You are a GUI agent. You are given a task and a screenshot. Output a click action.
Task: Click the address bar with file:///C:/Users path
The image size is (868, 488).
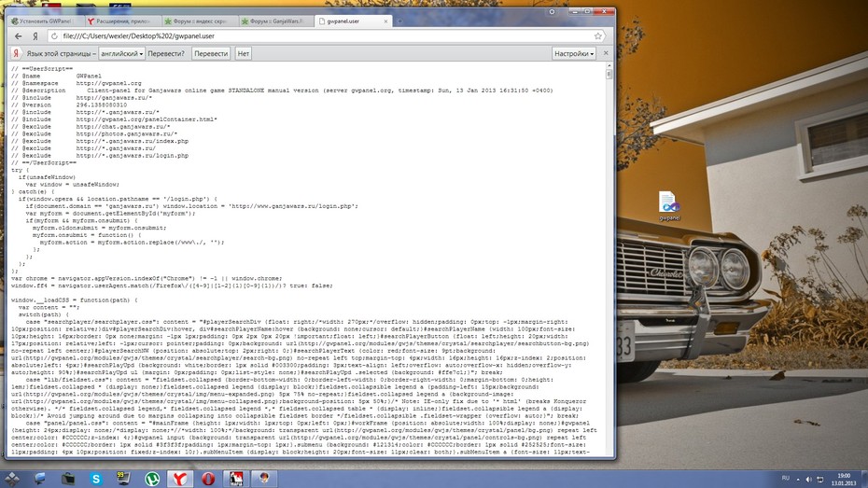[x=327, y=36]
